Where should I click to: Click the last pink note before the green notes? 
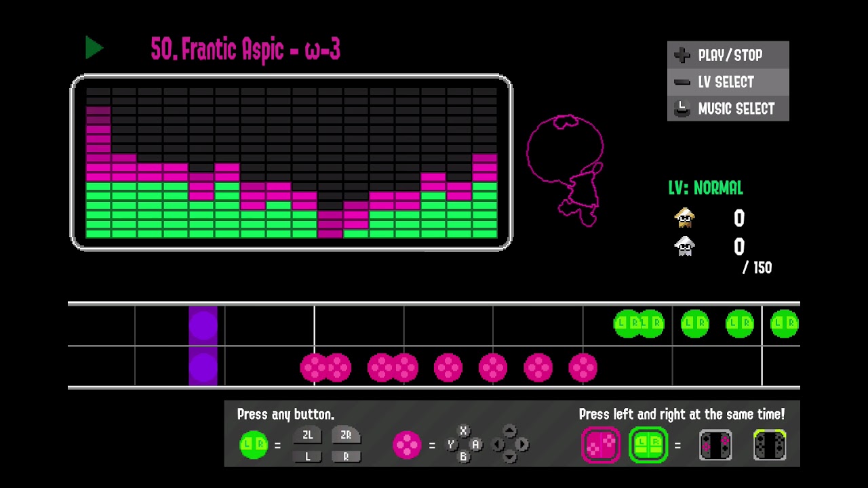coord(583,367)
